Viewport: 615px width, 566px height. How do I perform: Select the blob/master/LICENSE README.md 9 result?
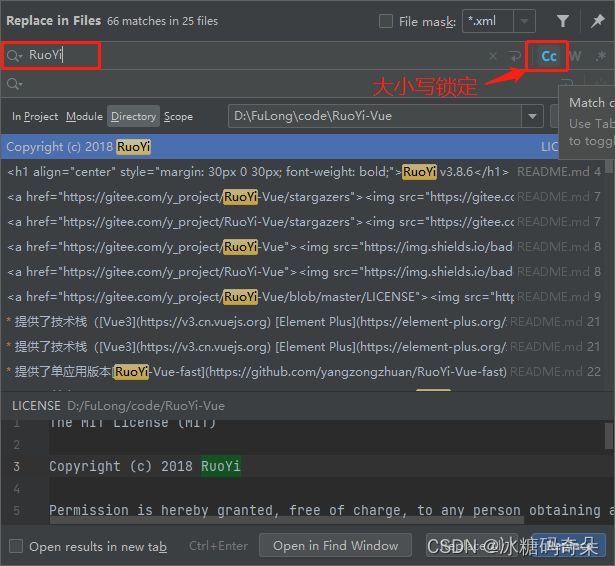tap(302, 297)
